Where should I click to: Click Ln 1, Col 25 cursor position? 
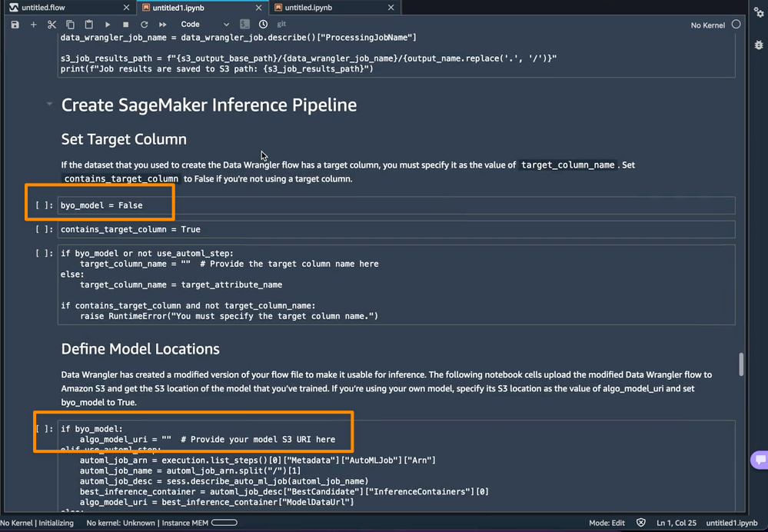tap(677, 523)
